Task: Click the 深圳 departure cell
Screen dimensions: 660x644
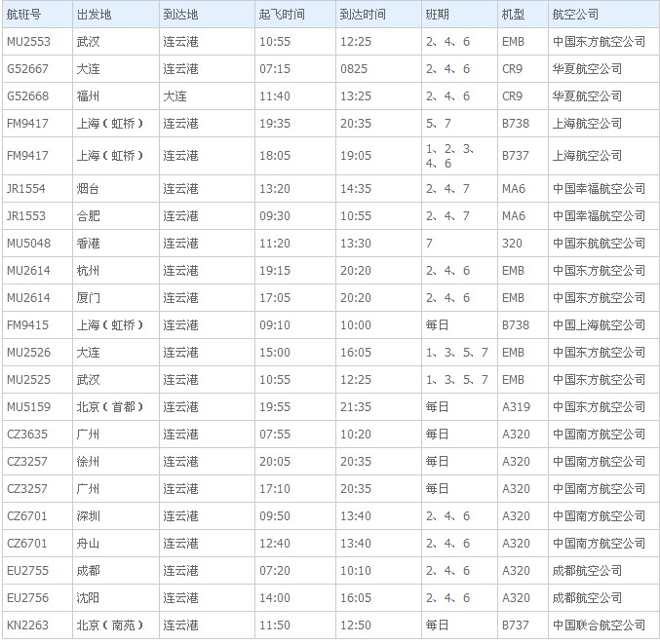Action: click(x=89, y=516)
